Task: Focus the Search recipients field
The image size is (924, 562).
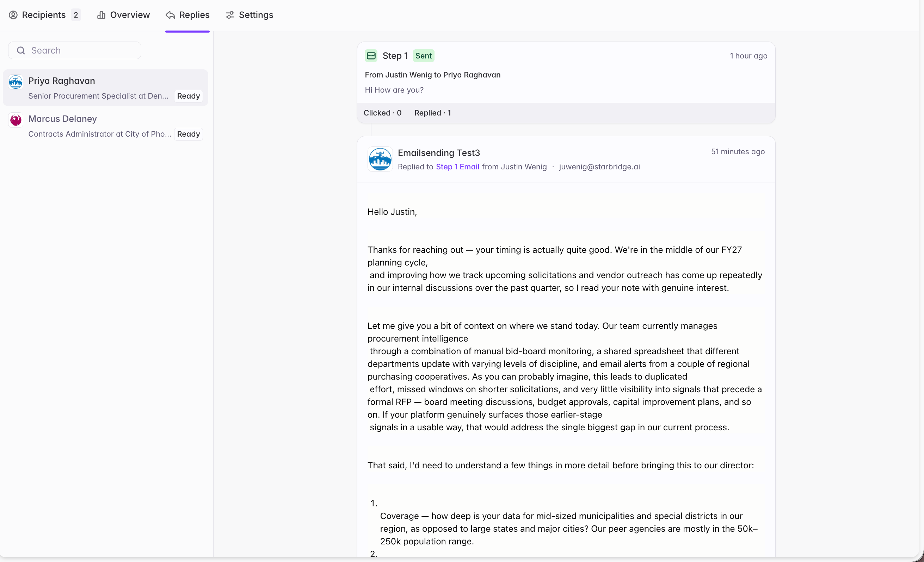Action: [x=75, y=51]
